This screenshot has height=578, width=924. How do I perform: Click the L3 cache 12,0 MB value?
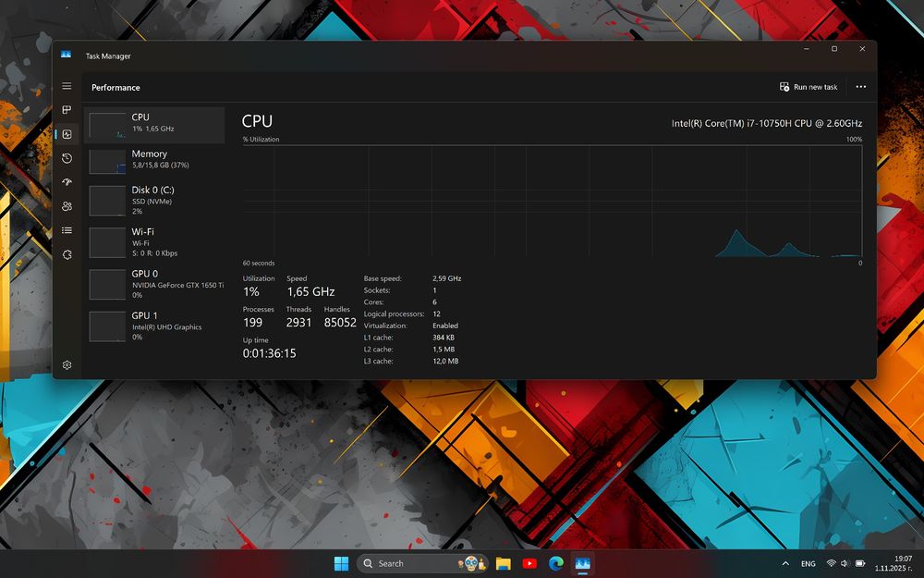point(445,361)
